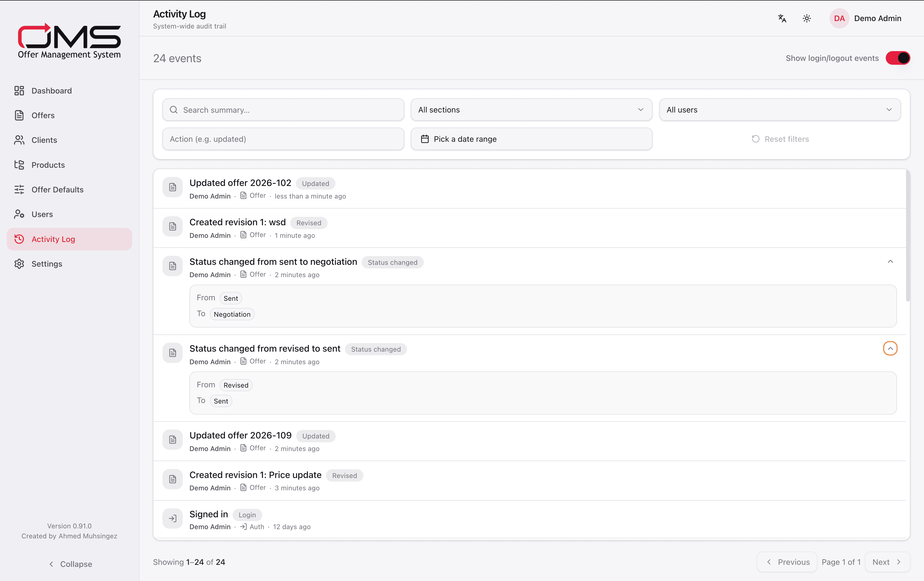Screen dimensions: 924x581
Task: Navigate to Products
Action: coord(70,165)
